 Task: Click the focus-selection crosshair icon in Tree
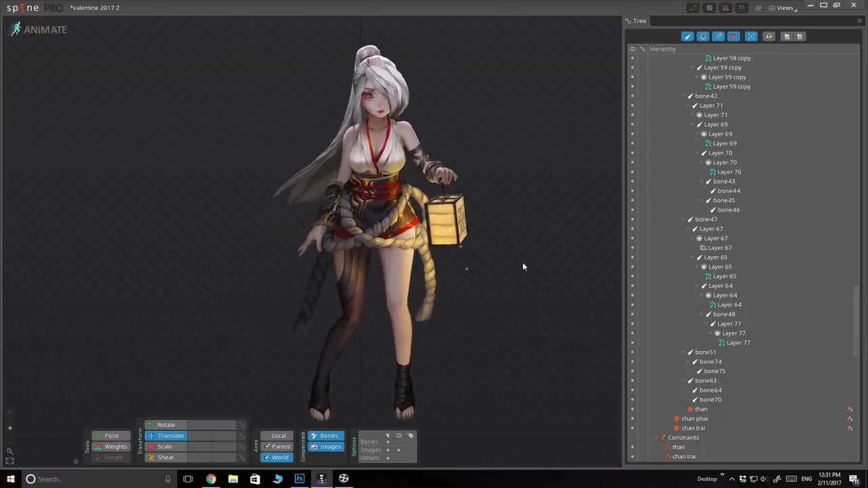point(751,37)
